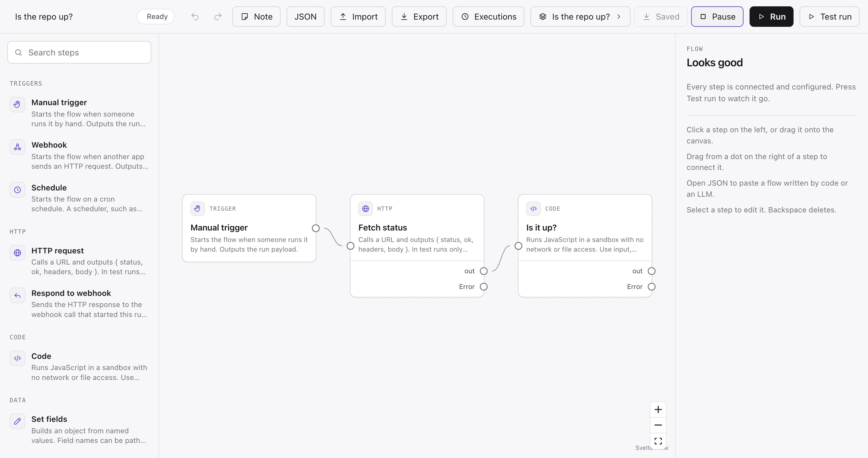Click the Respond to webhook reply icon
Viewport: 868px width, 458px height.
pos(17,295)
